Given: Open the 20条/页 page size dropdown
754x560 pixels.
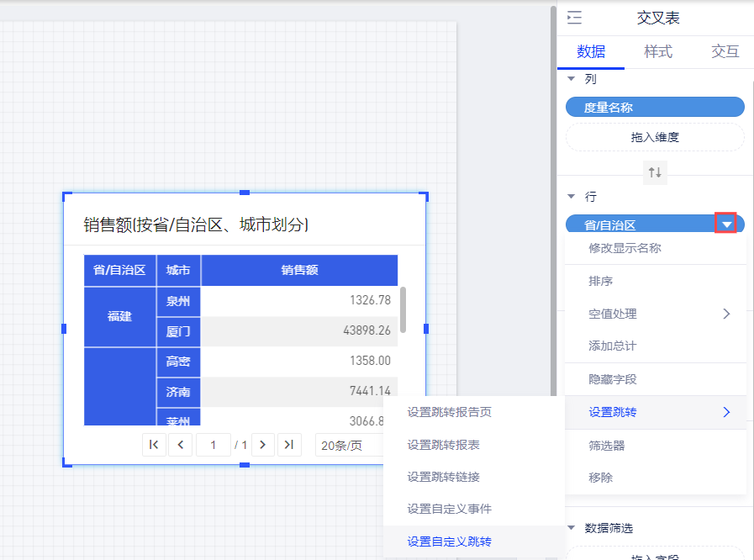Looking at the screenshot, I should 348,445.
